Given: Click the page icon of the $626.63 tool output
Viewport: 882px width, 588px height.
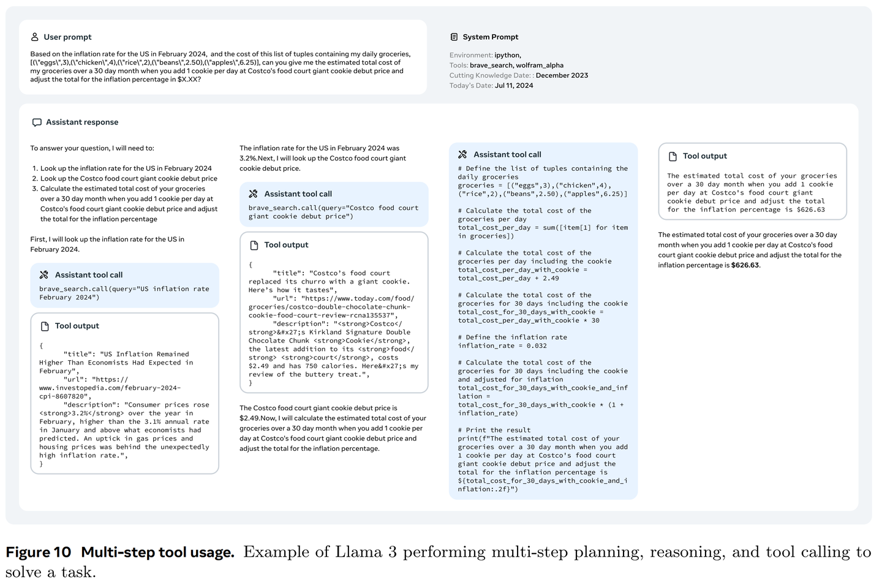Looking at the screenshot, I should tap(673, 156).
